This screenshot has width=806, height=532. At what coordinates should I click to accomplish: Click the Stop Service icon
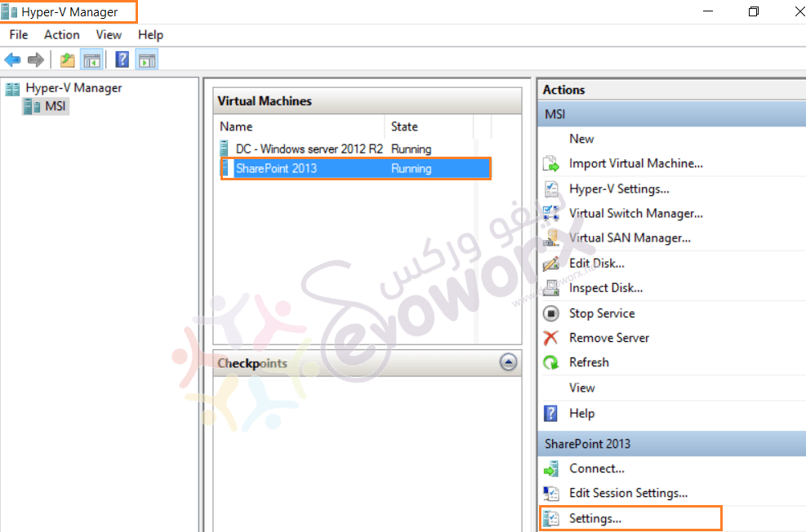[x=551, y=313]
